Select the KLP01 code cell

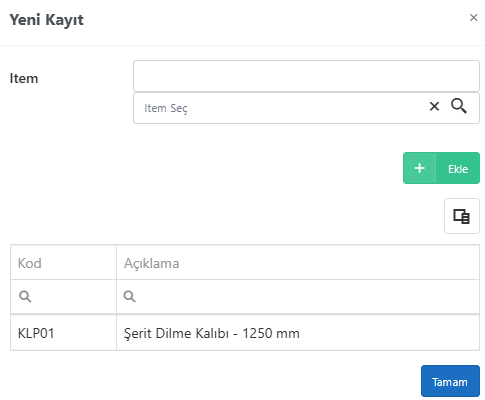(x=63, y=333)
